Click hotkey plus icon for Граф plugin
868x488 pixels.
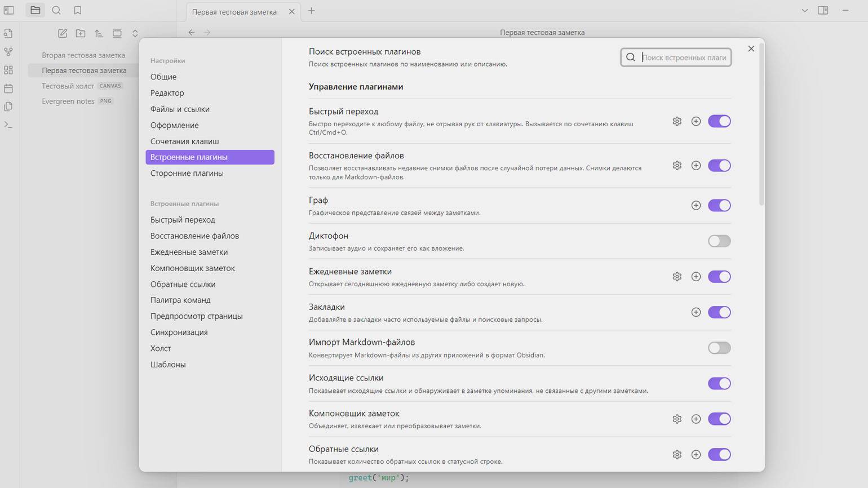click(x=696, y=206)
